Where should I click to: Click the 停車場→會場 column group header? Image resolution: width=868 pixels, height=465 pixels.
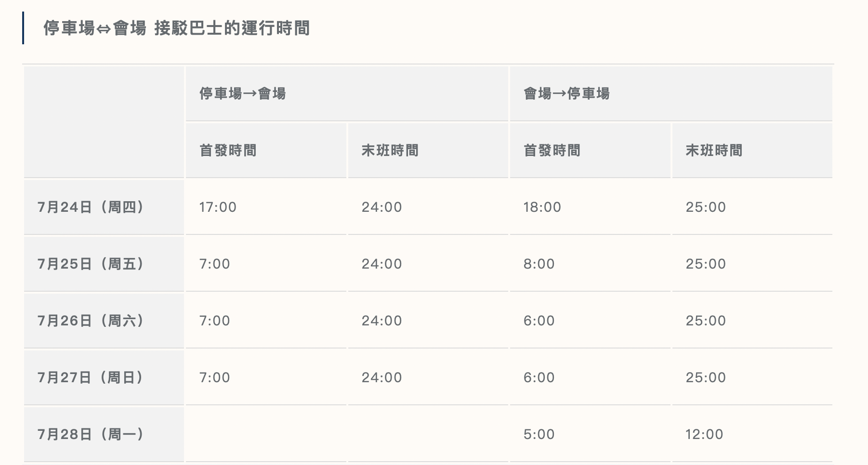click(x=243, y=93)
